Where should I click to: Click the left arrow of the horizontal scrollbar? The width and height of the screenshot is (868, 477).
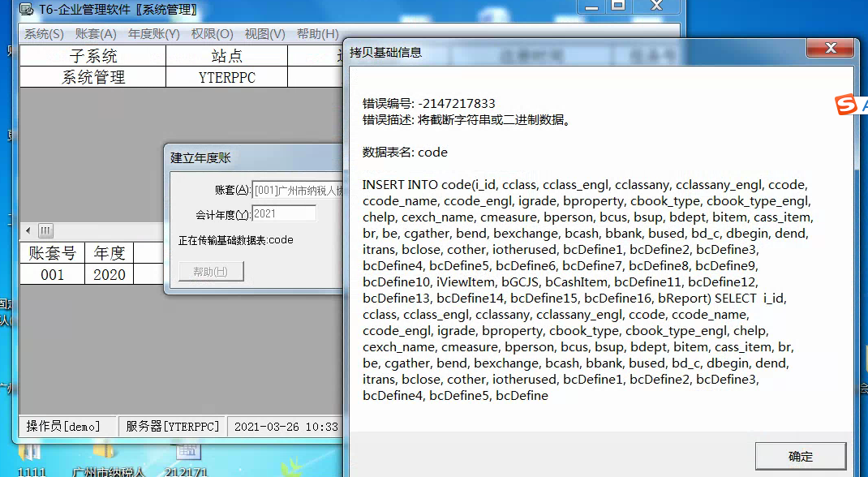pos(28,230)
